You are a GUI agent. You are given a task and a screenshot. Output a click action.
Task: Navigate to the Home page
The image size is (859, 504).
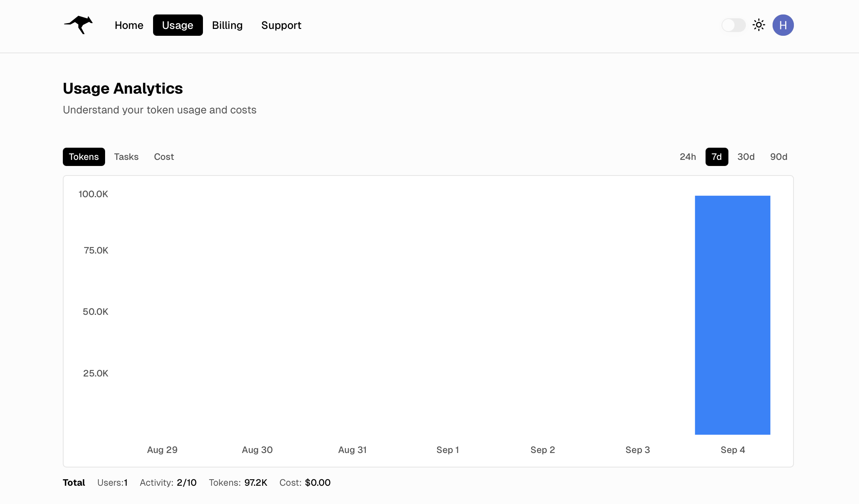point(129,25)
